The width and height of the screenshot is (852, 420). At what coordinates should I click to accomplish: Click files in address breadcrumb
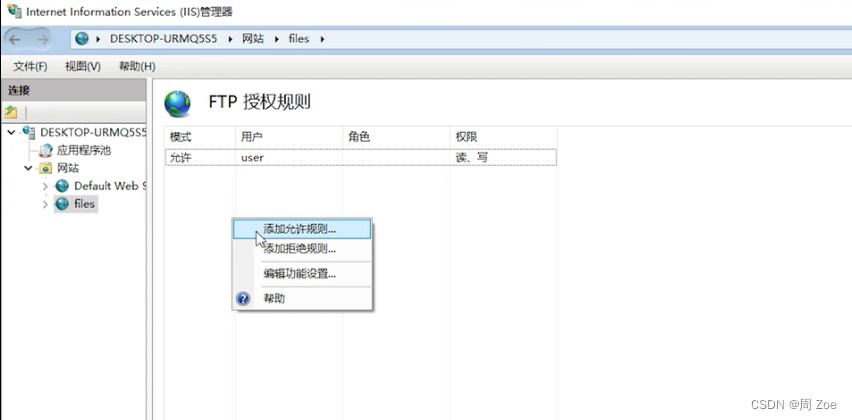tap(298, 39)
